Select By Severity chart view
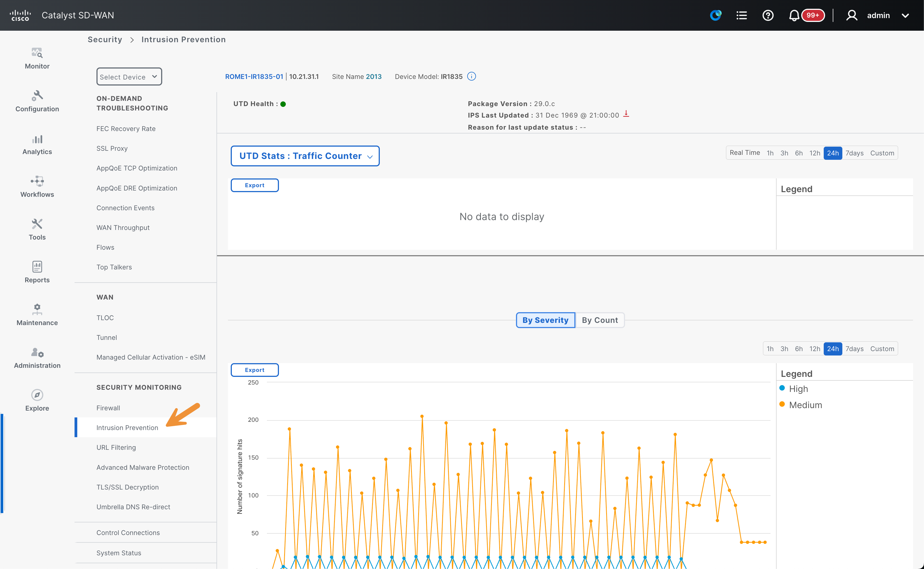 point(545,320)
